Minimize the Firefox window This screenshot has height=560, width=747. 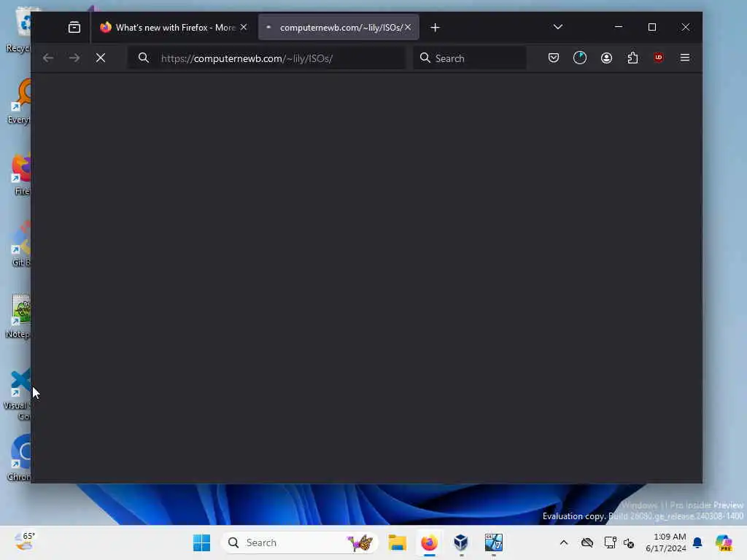(x=619, y=27)
